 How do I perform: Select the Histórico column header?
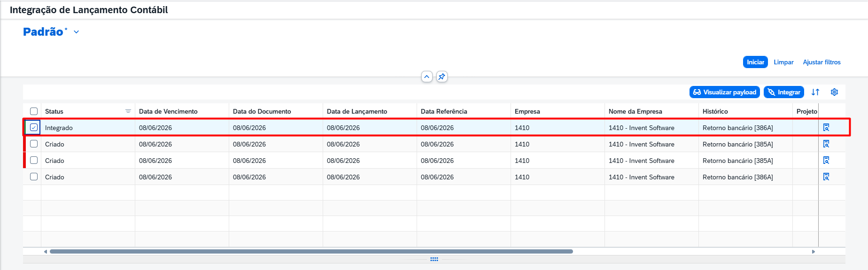click(x=745, y=111)
